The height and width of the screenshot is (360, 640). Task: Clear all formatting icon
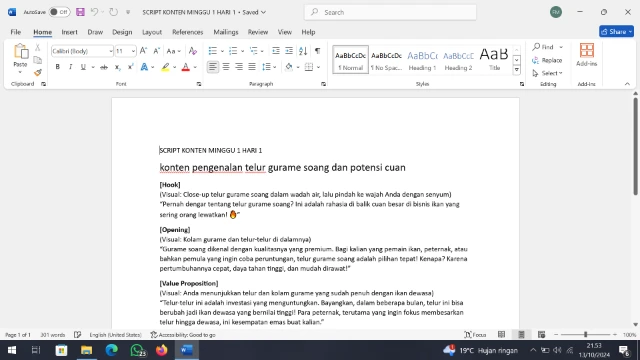coord(193,51)
